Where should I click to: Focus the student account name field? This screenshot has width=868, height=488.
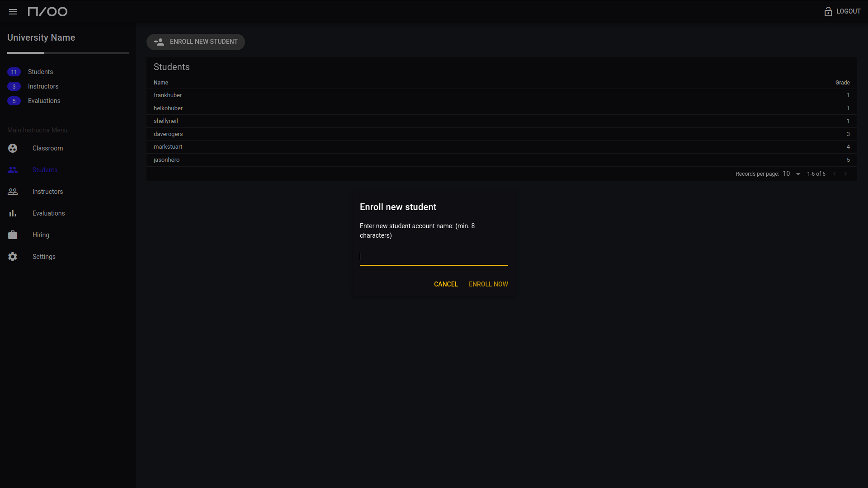(x=433, y=257)
